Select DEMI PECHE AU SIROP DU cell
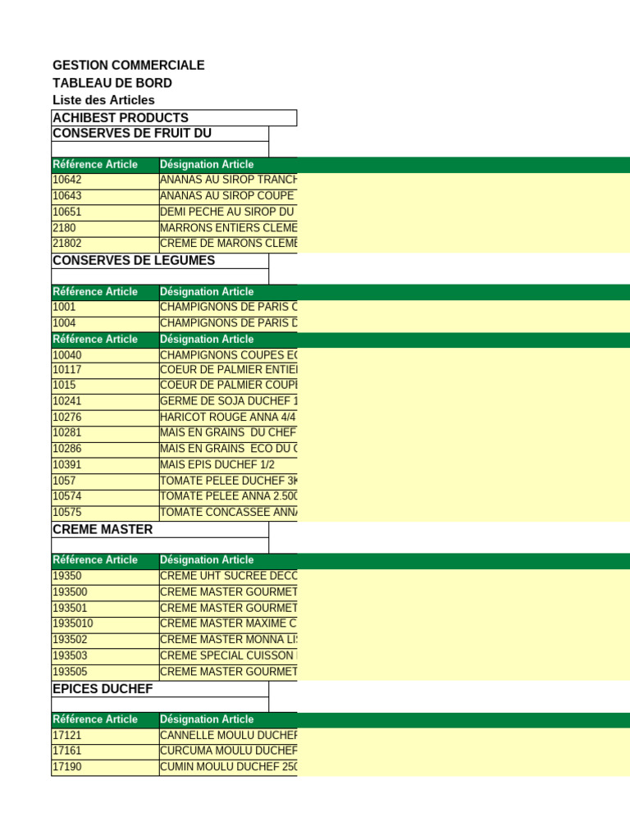 tap(228, 212)
